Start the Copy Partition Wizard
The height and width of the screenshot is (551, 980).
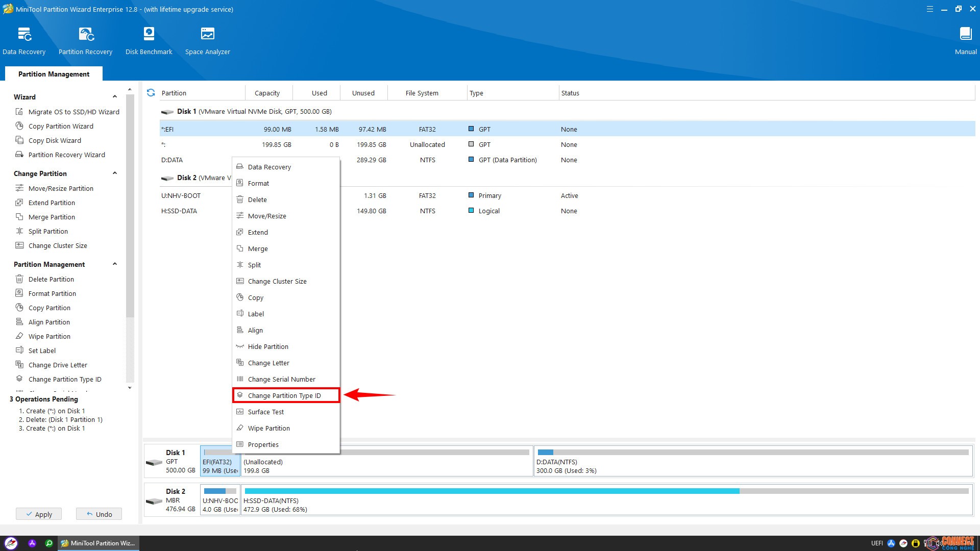[x=55, y=126]
